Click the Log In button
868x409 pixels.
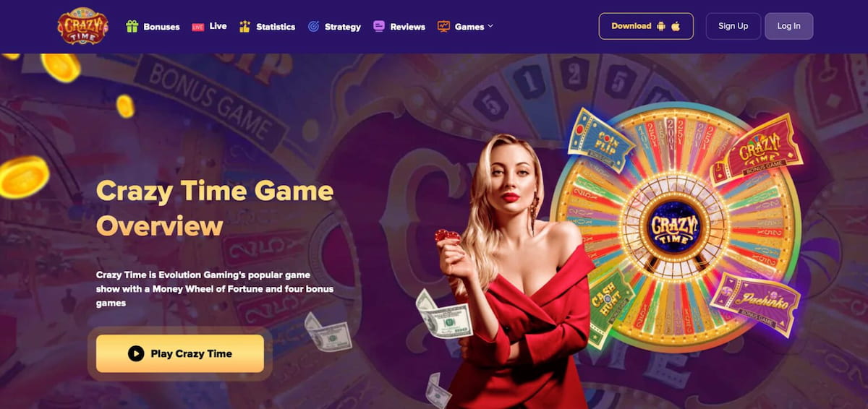[x=788, y=26]
